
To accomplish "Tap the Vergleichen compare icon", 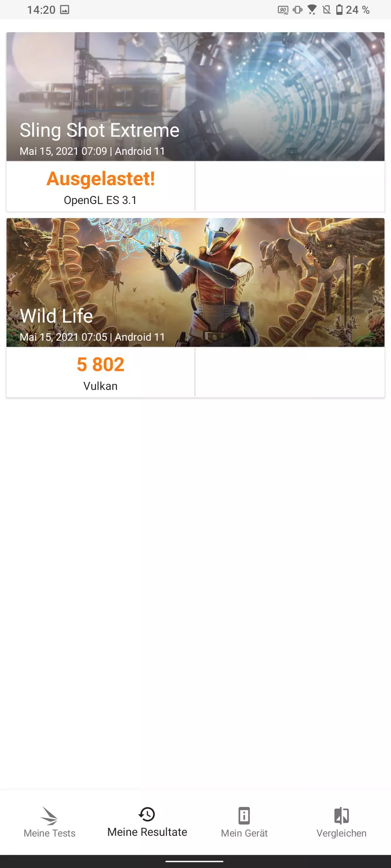I will (x=341, y=816).
